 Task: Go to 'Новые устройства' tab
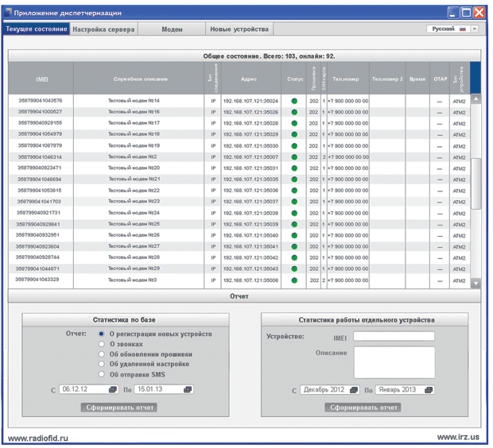click(x=239, y=29)
